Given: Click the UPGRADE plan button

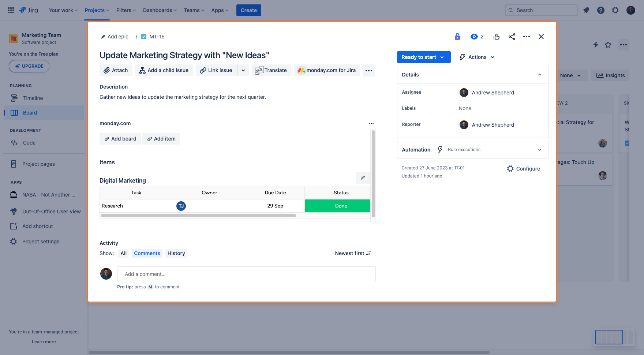Looking at the screenshot, I should coord(29,66).
